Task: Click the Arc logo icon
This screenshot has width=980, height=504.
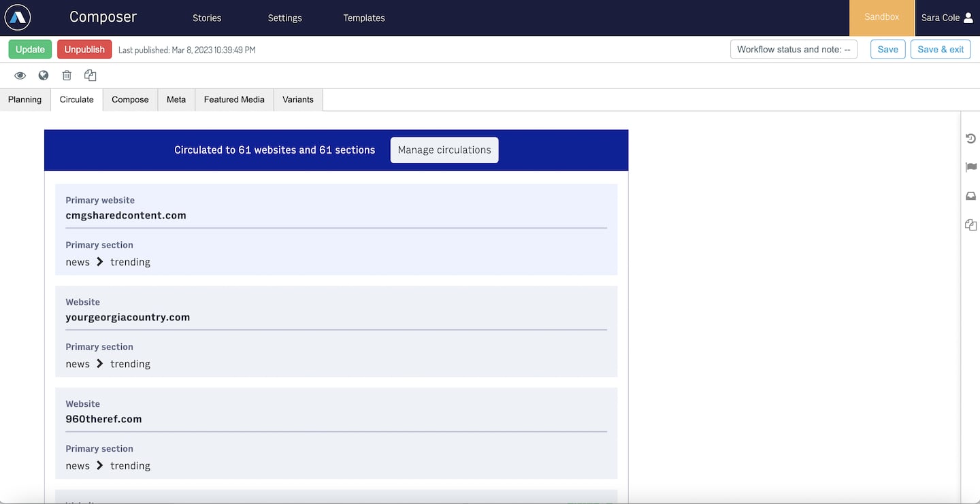Action: click(x=18, y=18)
